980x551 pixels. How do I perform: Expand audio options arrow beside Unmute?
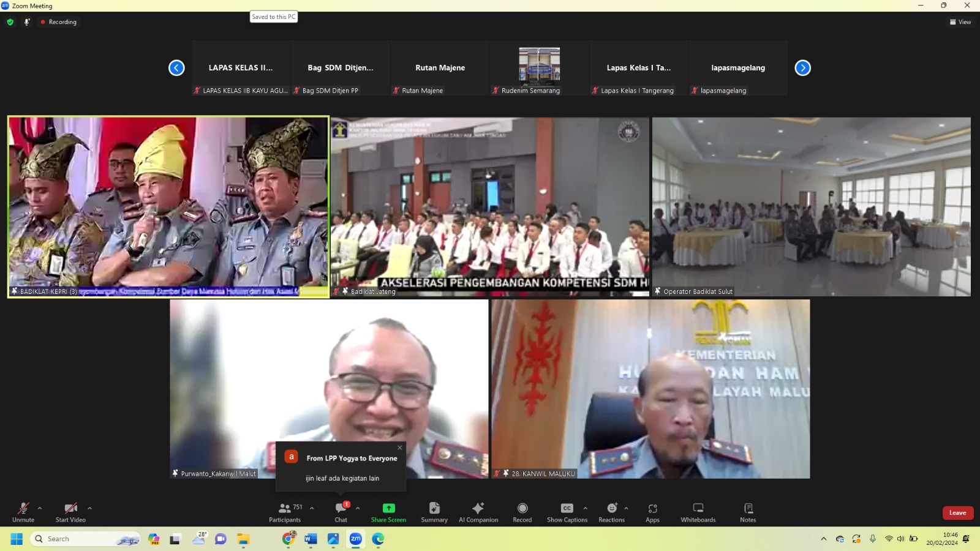click(40, 508)
